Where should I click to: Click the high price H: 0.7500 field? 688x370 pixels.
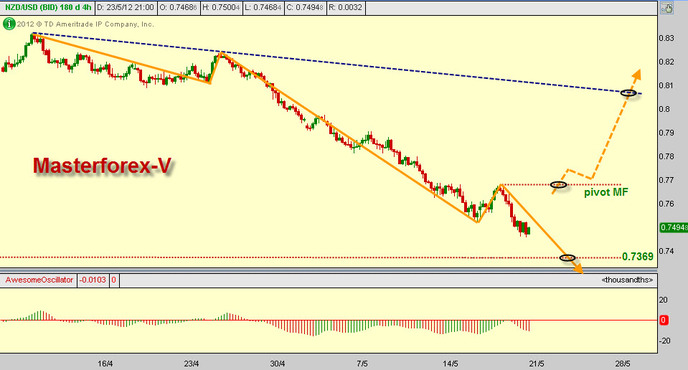pos(221,7)
